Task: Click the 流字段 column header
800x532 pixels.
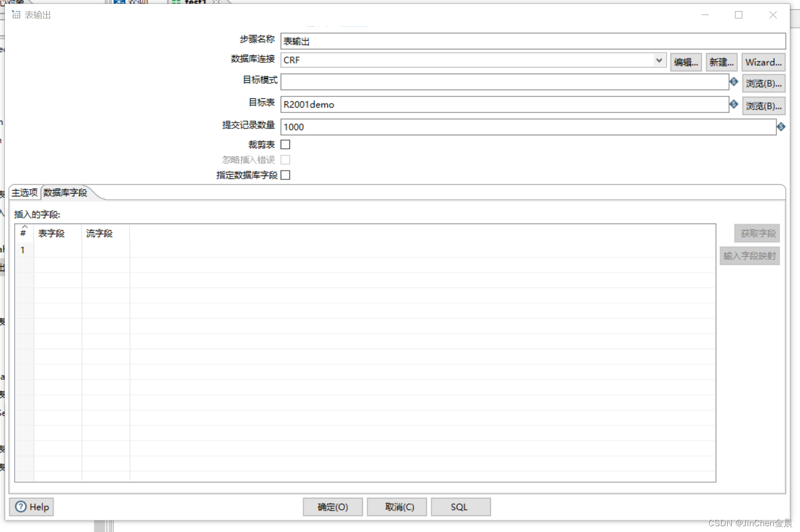Action: (x=106, y=233)
